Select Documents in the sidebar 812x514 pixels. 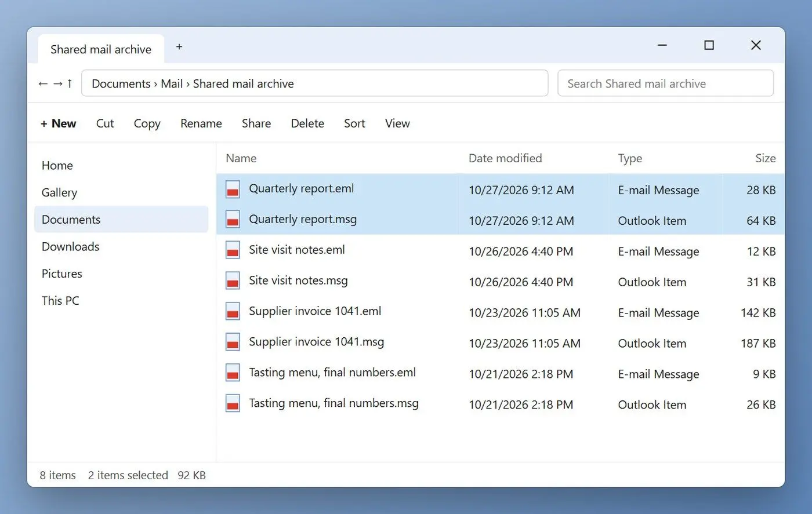(x=121, y=220)
